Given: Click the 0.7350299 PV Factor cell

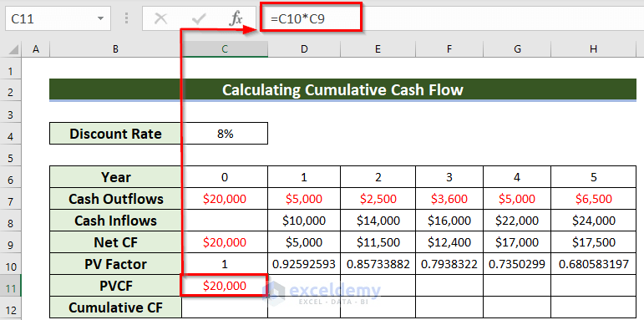Looking at the screenshot, I should point(517,264).
